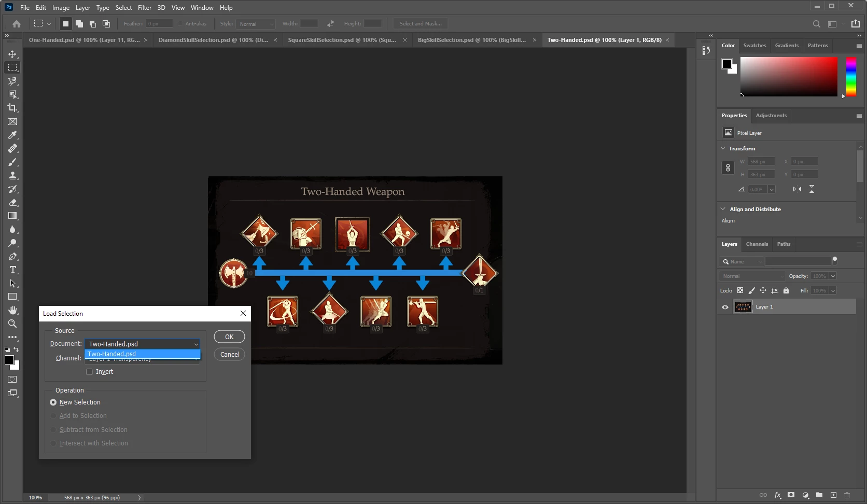Image resolution: width=867 pixels, height=504 pixels.
Task: Open the Fill dropdown arrow
Action: point(833,291)
